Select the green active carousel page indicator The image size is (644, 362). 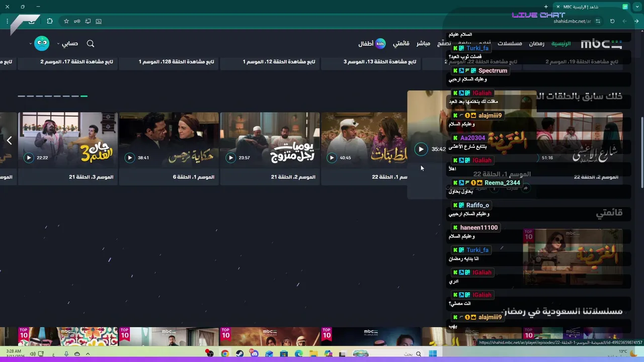[x=84, y=96]
